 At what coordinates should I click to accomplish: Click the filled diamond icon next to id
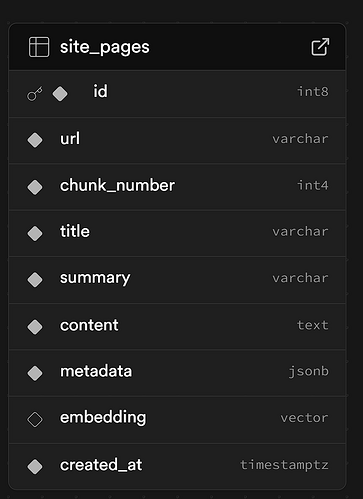point(60,94)
